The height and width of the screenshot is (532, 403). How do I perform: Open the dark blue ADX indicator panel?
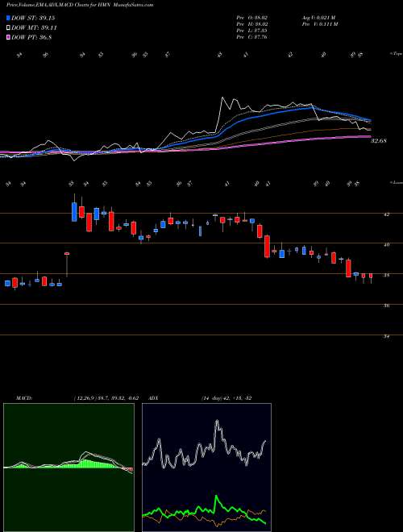click(206, 468)
